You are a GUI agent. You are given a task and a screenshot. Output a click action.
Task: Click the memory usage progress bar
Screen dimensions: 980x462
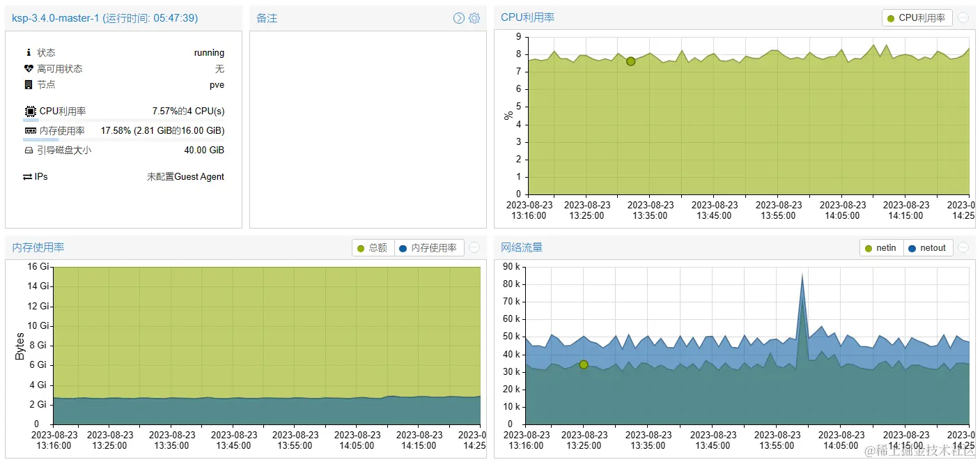click(124, 139)
